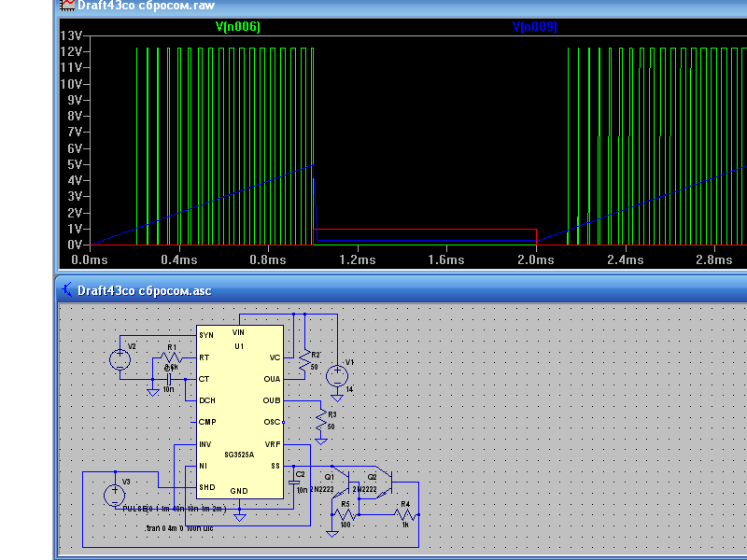Click the R3 resistor symbol
This screenshot has width=747, height=560.
[x=321, y=420]
